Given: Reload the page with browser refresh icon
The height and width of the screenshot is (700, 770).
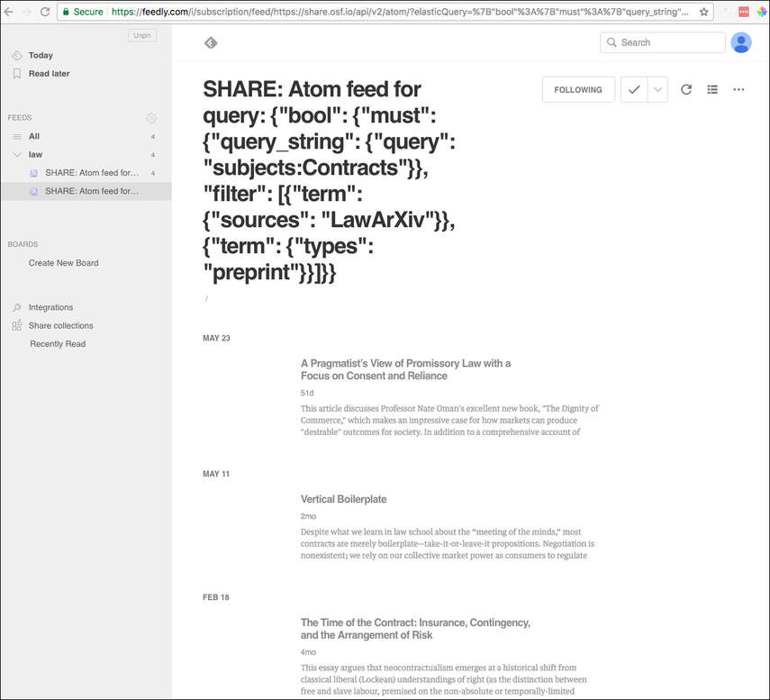Looking at the screenshot, I should [45, 12].
